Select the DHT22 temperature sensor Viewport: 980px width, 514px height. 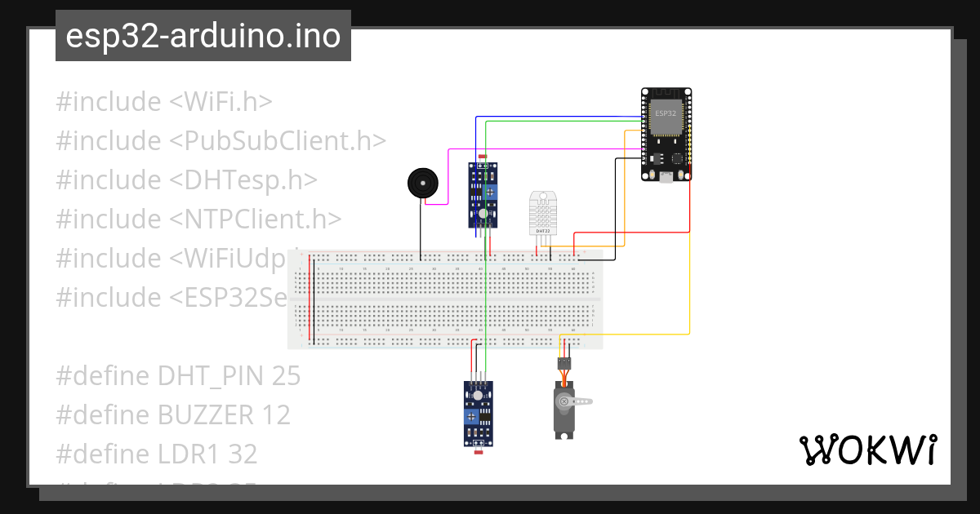pyautogui.click(x=543, y=214)
